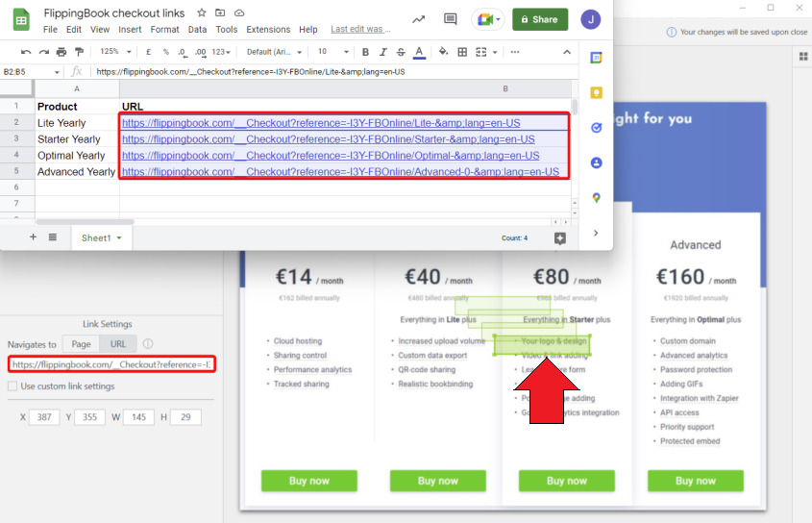This screenshot has height=523, width=812.
Task: Open Google Tasks side panel
Action: tap(596, 128)
